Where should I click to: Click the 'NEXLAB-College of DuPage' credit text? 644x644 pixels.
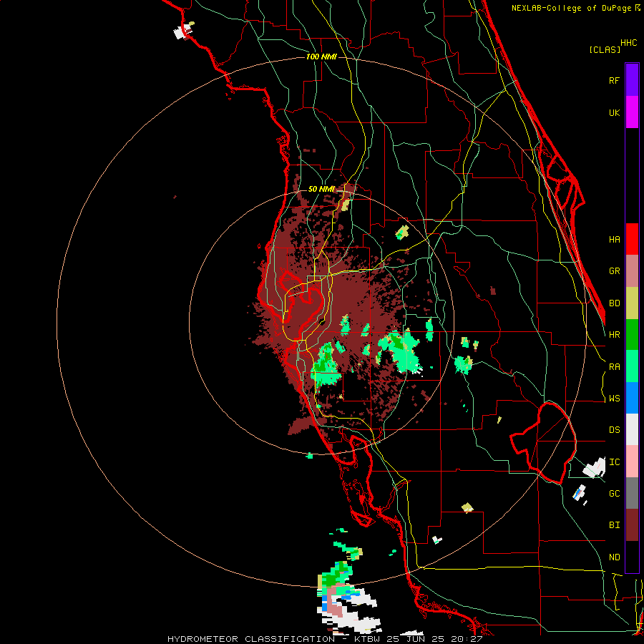pos(572,8)
